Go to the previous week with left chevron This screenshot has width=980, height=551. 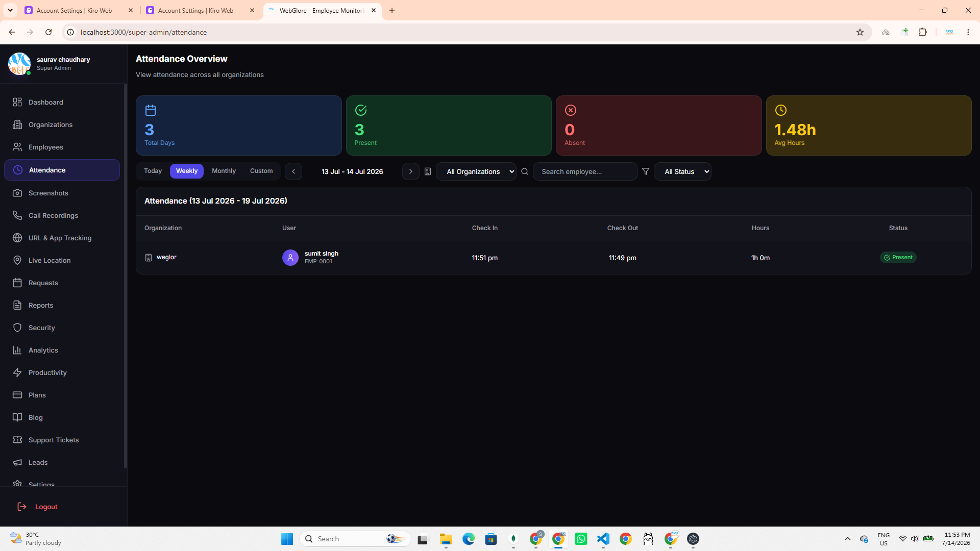pyautogui.click(x=293, y=171)
